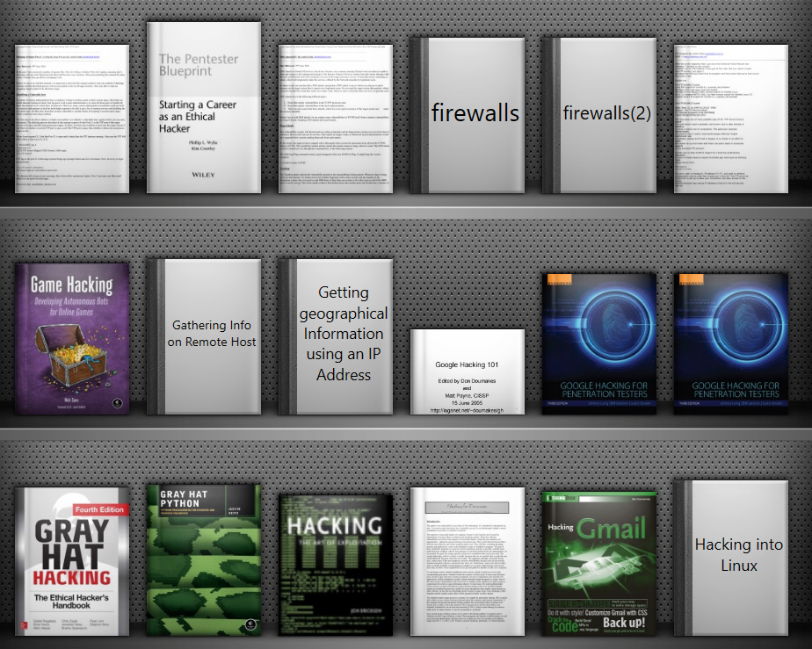Open the Defacing Websites text document

point(72,119)
